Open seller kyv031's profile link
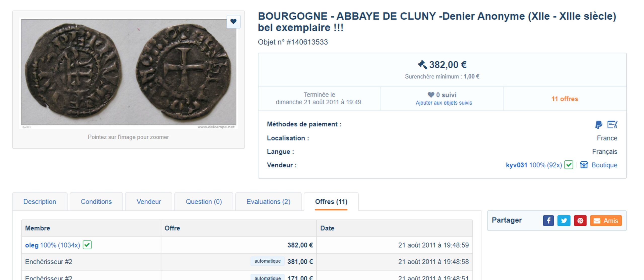The width and height of the screenshot is (644, 280). (x=516, y=165)
